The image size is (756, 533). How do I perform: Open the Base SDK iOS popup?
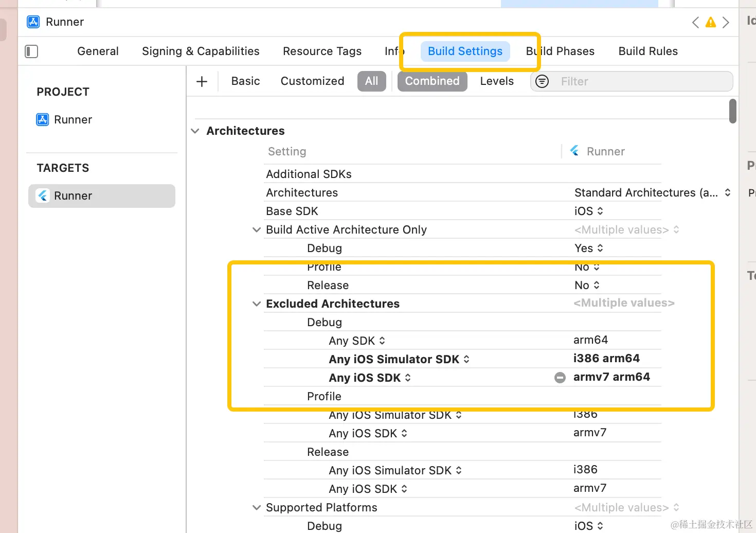point(589,211)
